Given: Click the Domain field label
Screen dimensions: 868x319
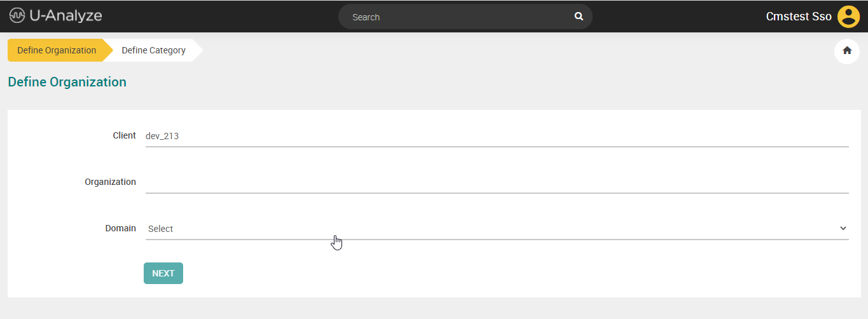Looking at the screenshot, I should (120, 228).
